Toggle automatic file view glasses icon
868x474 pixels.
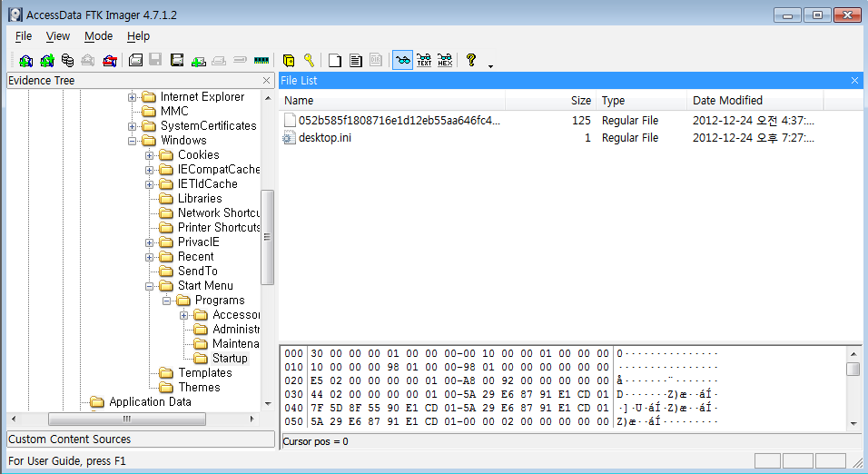point(402,60)
